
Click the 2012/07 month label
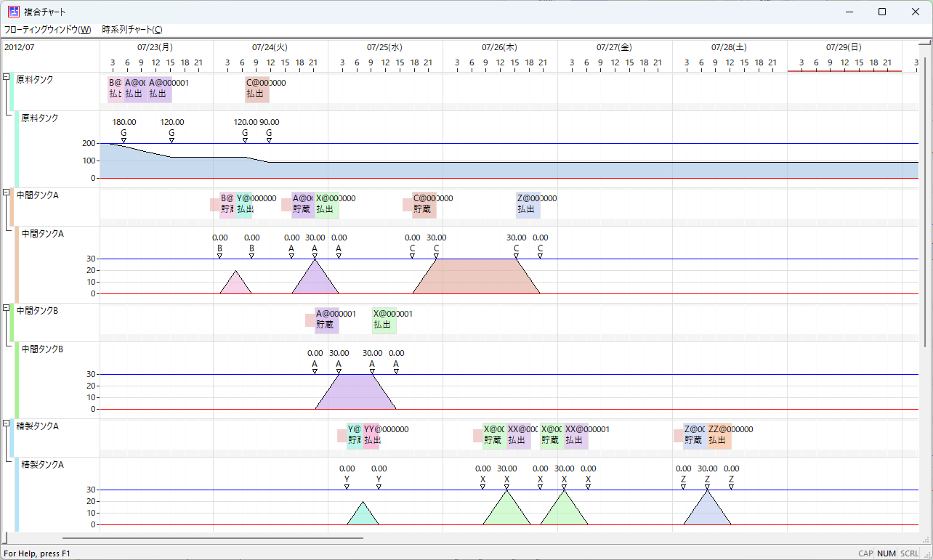pyautogui.click(x=19, y=47)
